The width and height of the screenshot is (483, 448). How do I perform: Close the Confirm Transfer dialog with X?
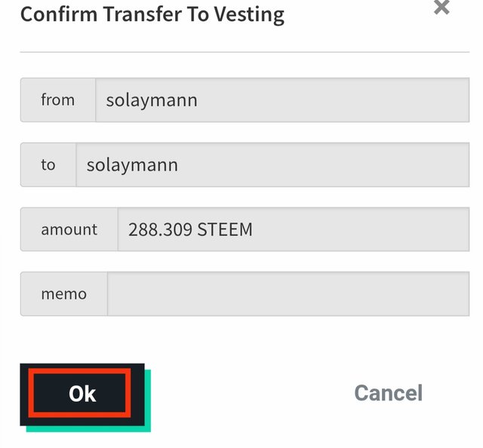[441, 8]
